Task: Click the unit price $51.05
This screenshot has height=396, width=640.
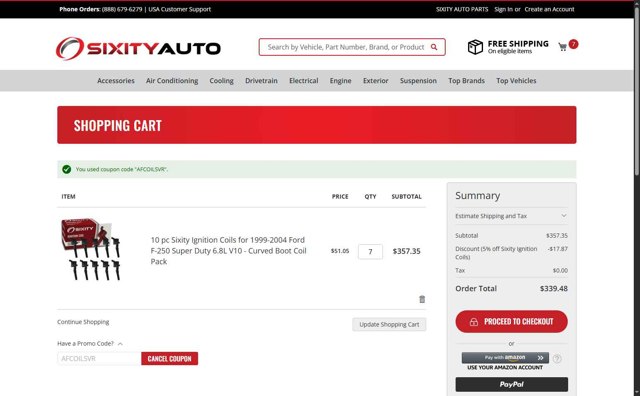Action: (340, 251)
